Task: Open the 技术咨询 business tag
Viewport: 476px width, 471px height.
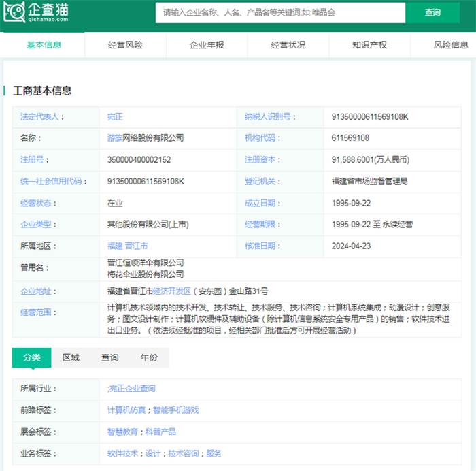Action: [x=184, y=454]
